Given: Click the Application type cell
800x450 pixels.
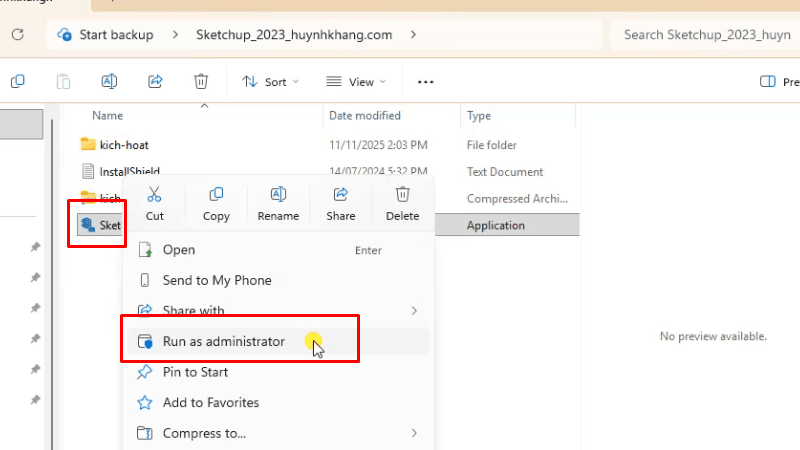Looking at the screenshot, I should coord(495,226).
